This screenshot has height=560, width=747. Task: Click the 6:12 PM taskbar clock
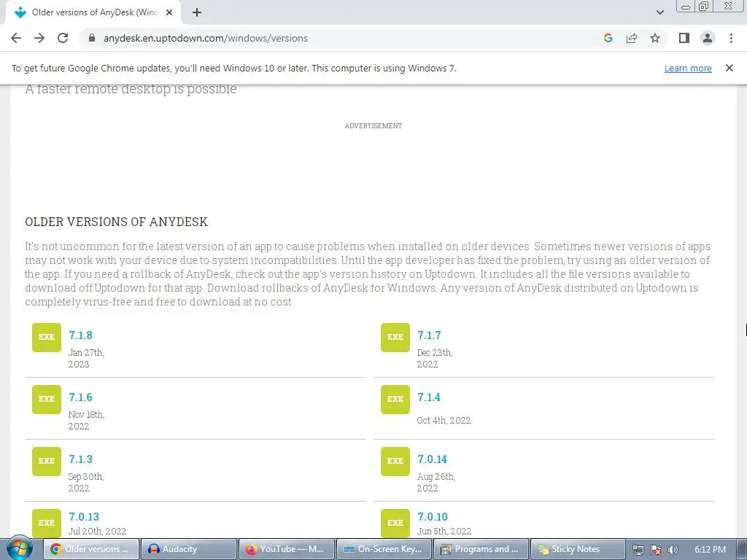[710, 550]
